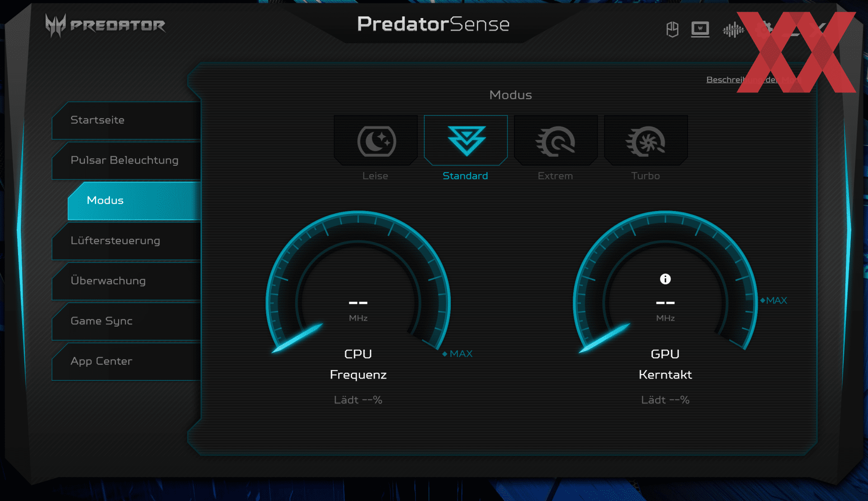This screenshot has width=868, height=501.
Task: Click the Standard mode label
Action: pos(465,176)
